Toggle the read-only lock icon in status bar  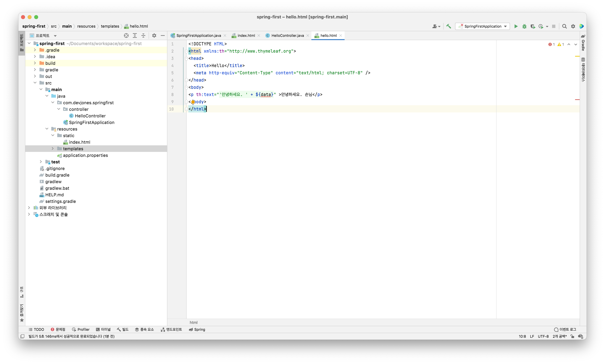572,336
